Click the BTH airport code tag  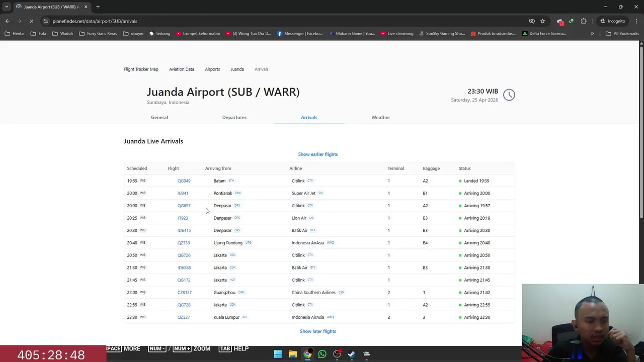point(231,180)
